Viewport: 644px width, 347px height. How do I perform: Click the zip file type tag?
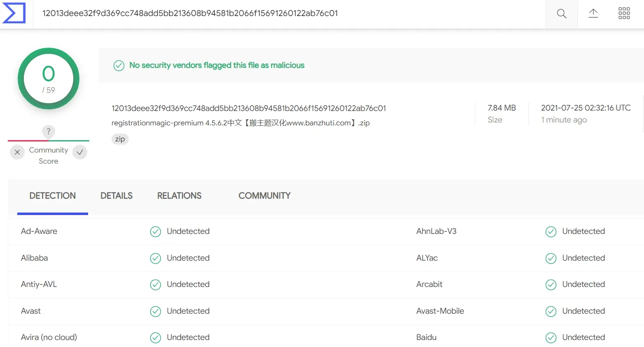[x=120, y=139]
